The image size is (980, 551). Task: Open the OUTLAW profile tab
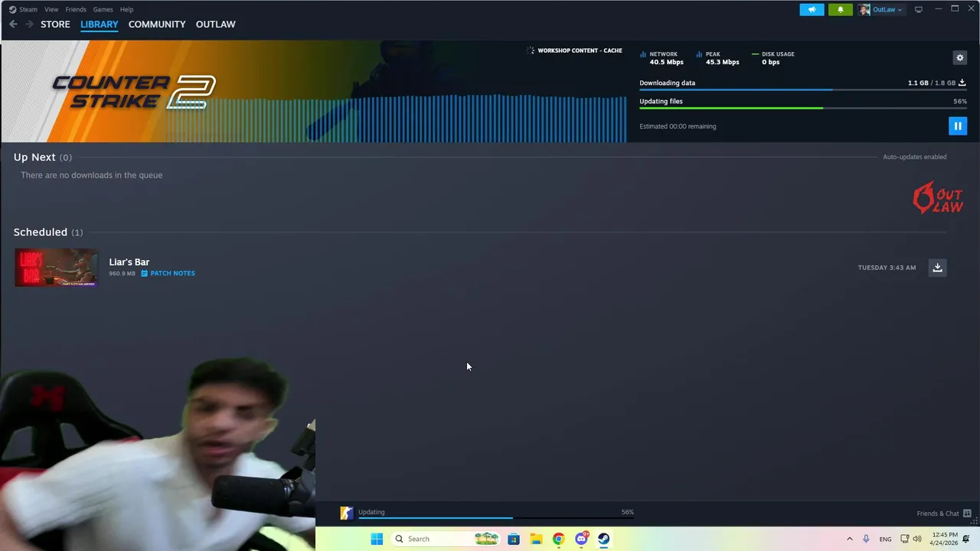[215, 24]
